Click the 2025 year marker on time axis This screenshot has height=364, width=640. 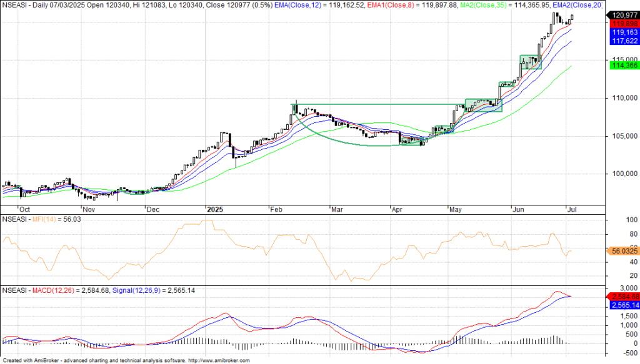click(x=216, y=210)
